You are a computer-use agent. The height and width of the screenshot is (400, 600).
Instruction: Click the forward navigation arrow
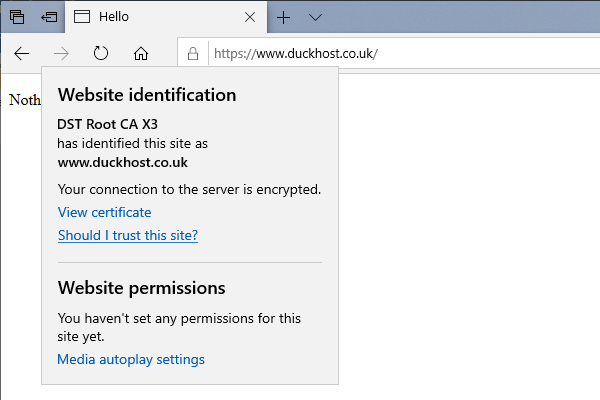pyautogui.click(x=61, y=54)
